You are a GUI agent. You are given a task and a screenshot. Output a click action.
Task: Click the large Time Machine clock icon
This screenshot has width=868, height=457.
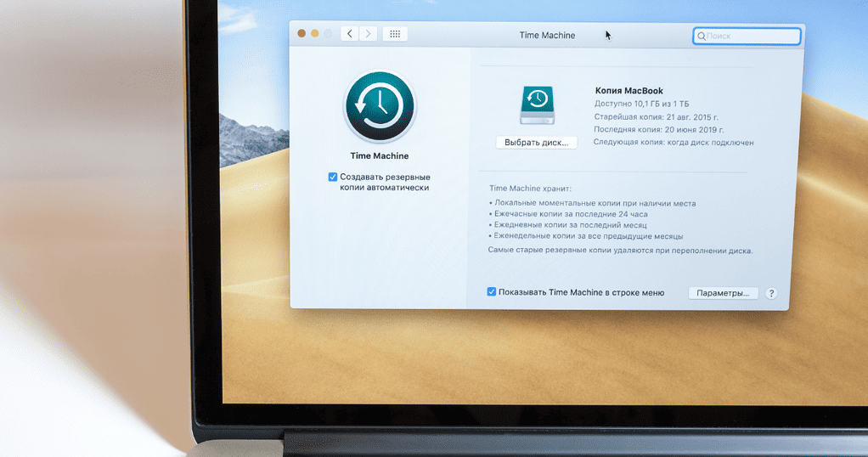[x=379, y=105]
